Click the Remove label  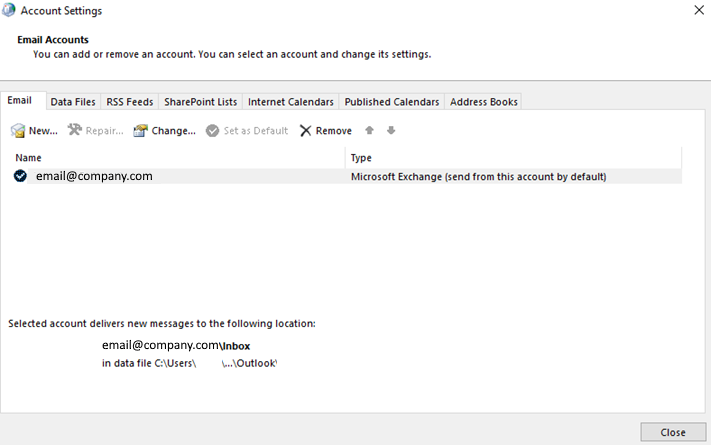(x=334, y=131)
